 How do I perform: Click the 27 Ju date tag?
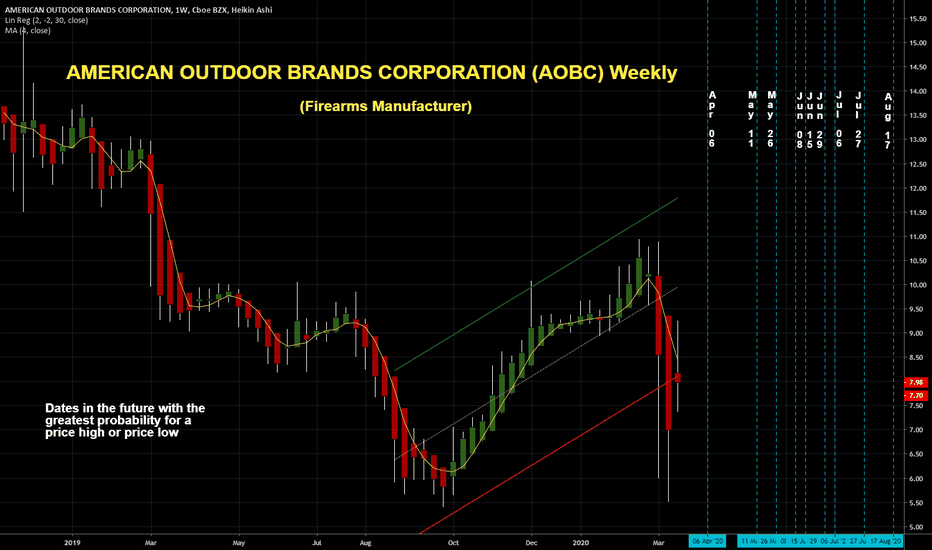click(x=857, y=542)
